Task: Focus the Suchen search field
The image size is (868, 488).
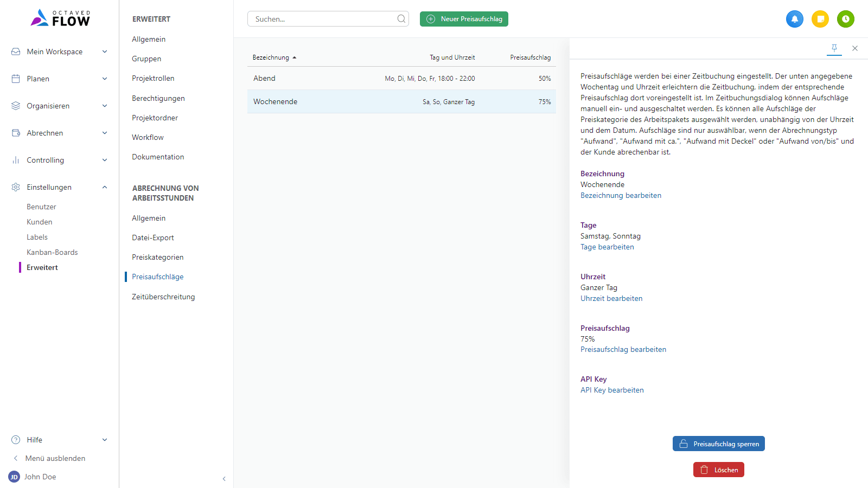Action: click(323, 19)
